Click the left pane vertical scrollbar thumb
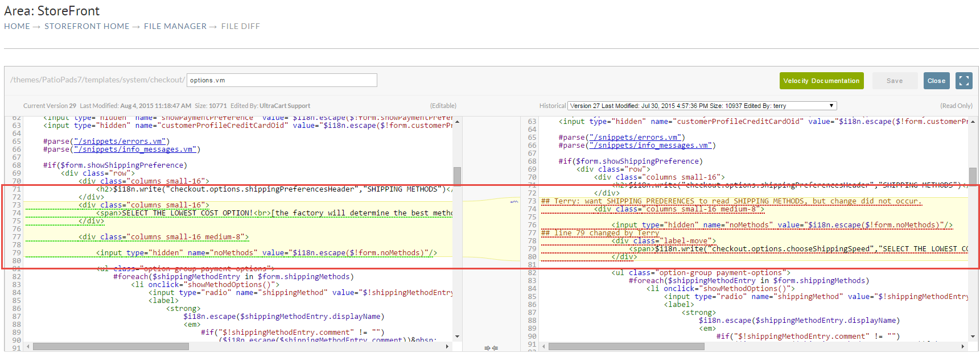980x353 pixels. [457, 176]
